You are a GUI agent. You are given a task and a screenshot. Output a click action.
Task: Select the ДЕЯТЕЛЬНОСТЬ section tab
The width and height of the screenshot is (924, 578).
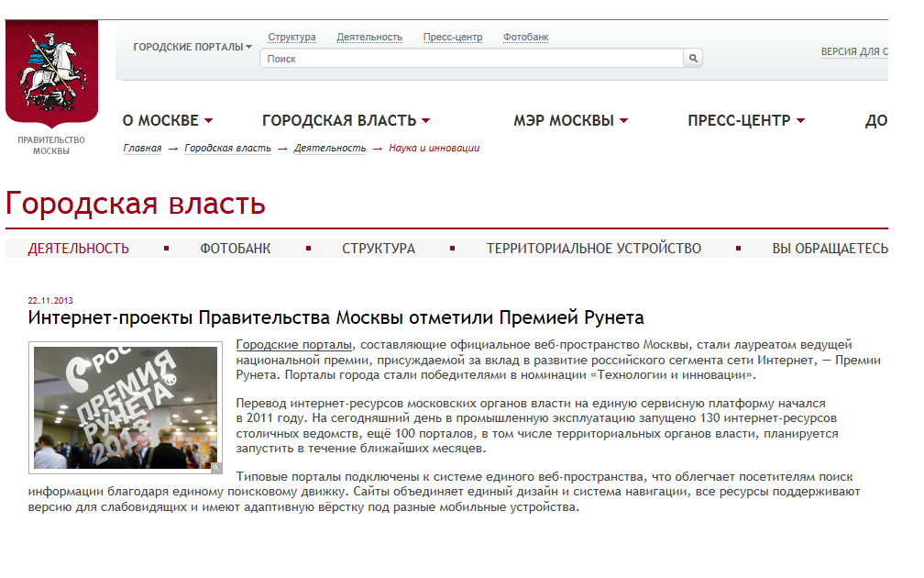point(79,249)
